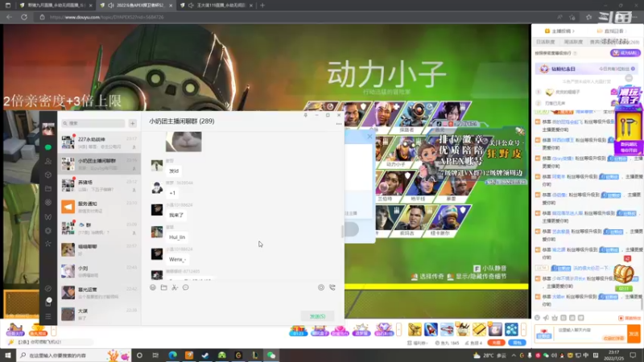Viewport: 644px width, 362px height.
Task: Start voice call from chat toolbar
Action: click(x=332, y=288)
